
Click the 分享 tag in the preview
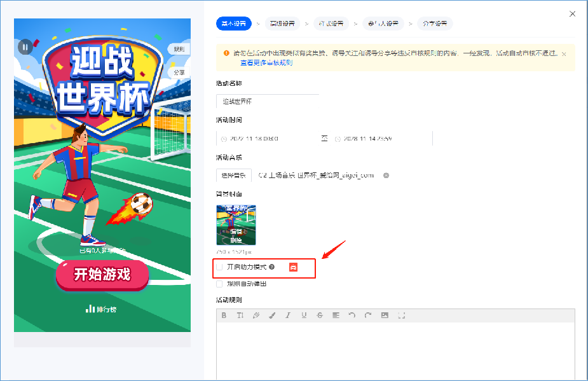coord(179,73)
